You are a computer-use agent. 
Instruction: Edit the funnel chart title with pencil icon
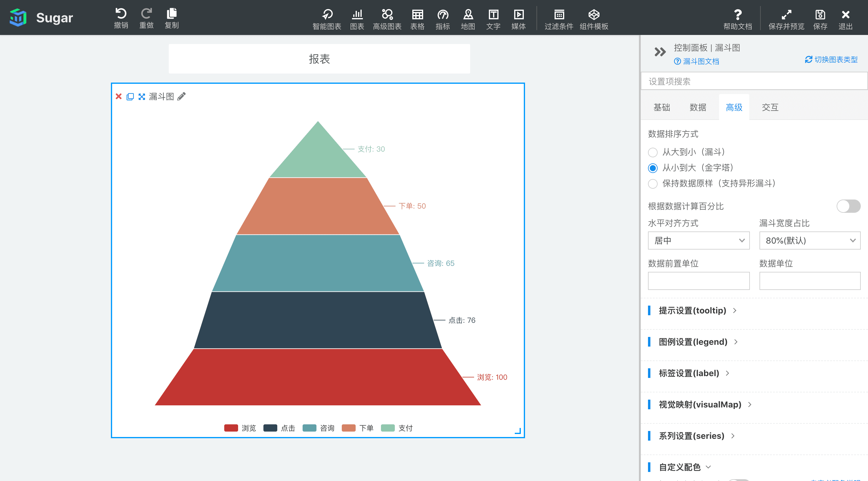[182, 97]
